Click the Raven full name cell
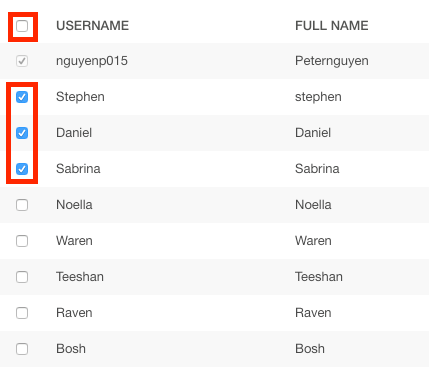Viewport: 429px width, 378px height. [x=313, y=313]
